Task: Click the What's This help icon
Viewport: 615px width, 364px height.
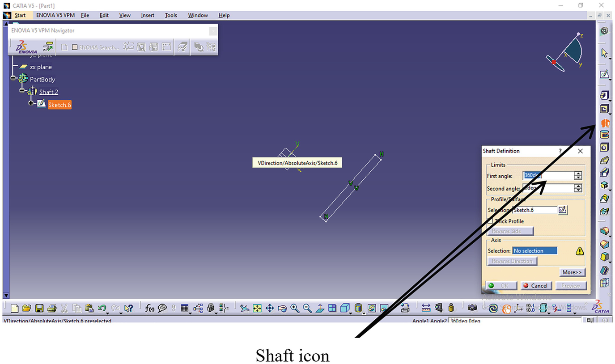Action: (x=129, y=308)
